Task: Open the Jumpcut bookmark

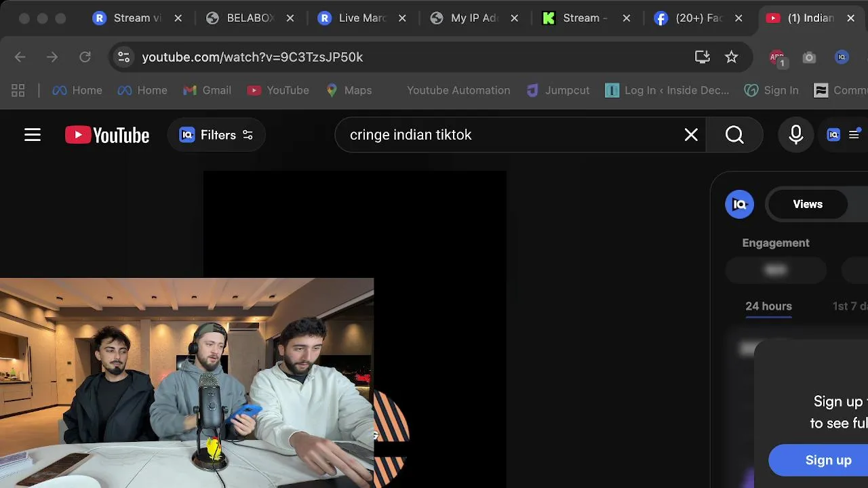Action: coord(559,90)
